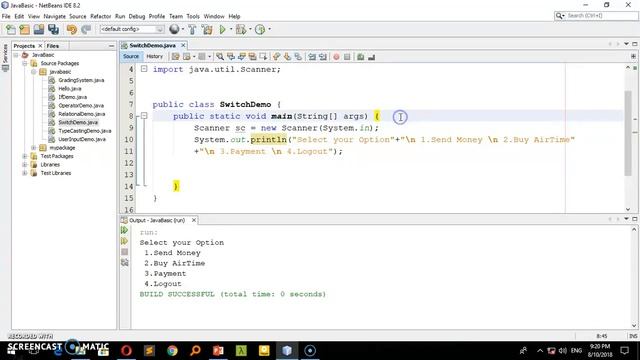Switch to History view button
640x360 pixels.
(154, 57)
